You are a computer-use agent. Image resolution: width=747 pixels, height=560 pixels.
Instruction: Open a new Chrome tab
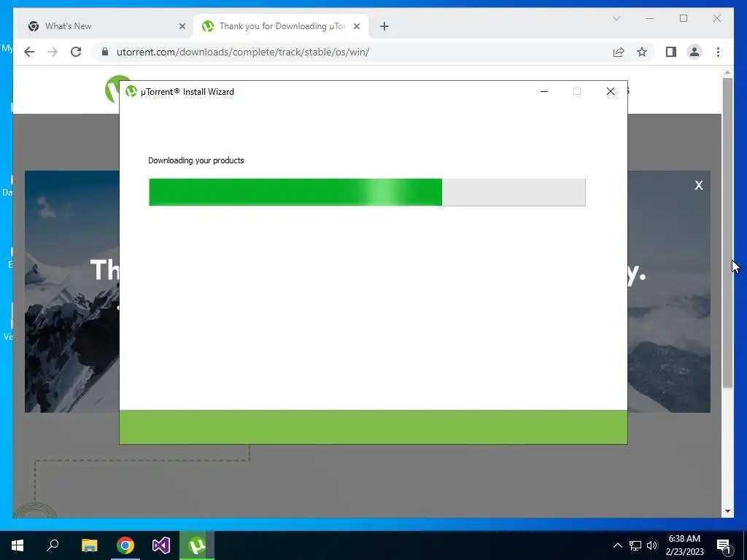coord(384,26)
